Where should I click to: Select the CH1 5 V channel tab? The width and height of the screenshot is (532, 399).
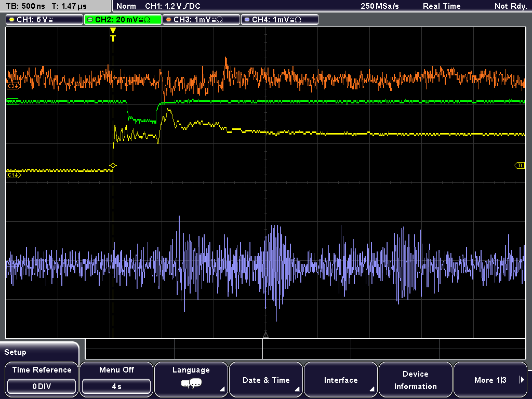coord(45,20)
